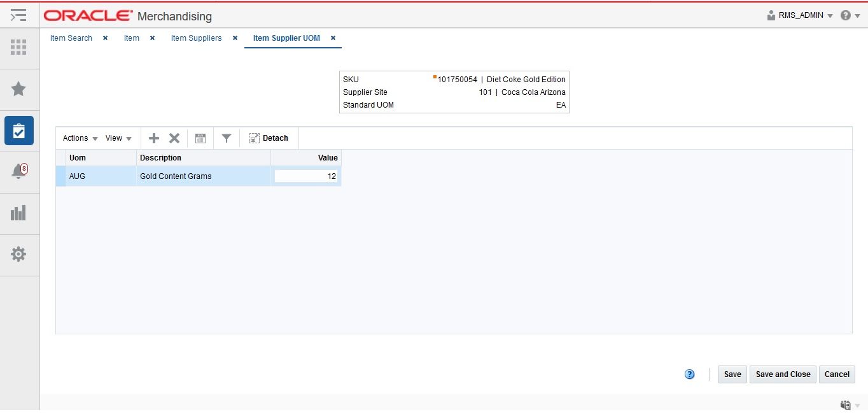Expand the View dropdown menu

[x=118, y=138]
